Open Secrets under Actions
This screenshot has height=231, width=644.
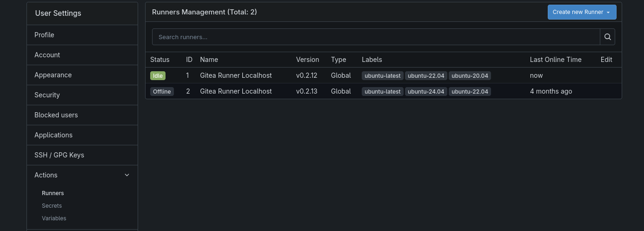coord(52,206)
